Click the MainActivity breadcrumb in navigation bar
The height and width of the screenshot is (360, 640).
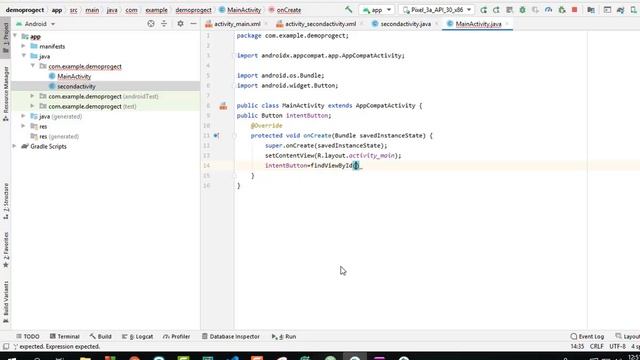(x=240, y=10)
